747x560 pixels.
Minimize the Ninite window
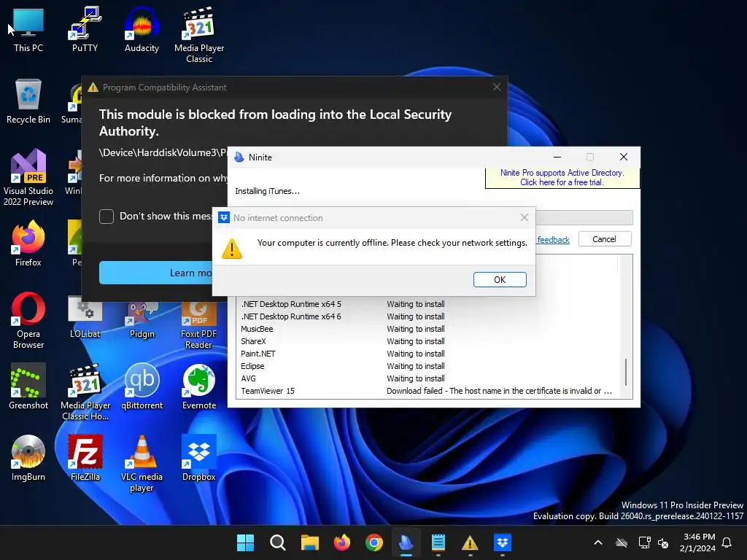(x=557, y=157)
